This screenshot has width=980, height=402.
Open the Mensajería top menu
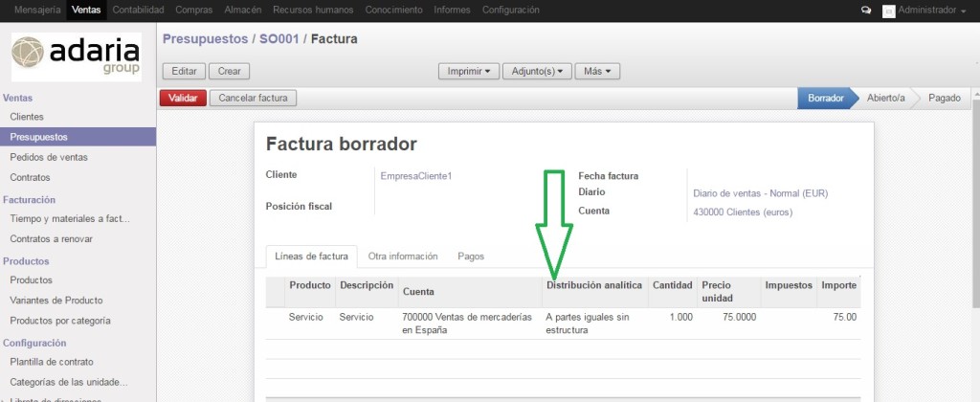click(x=37, y=10)
